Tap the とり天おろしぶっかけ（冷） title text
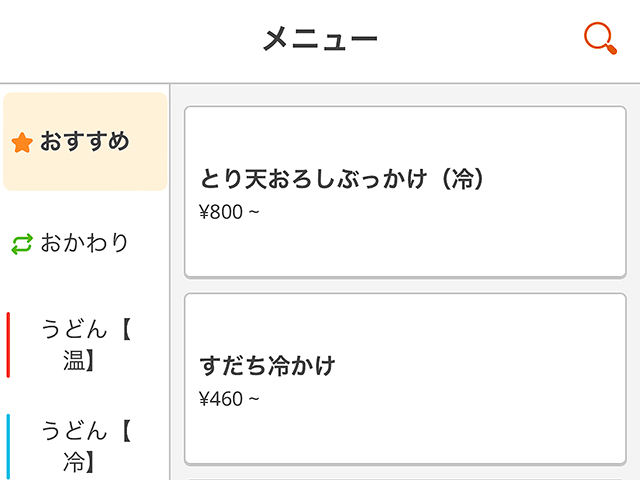The width and height of the screenshot is (640, 480). (342, 179)
